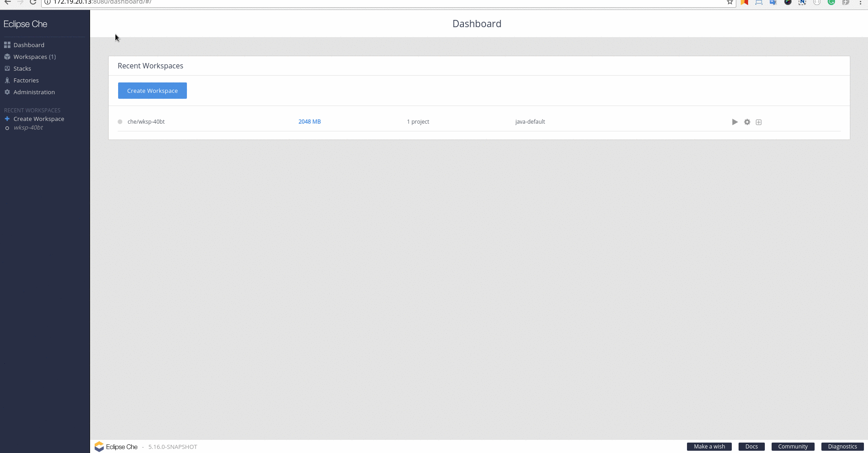Open Chrome three-dot menu
Screen dimensions: 868x453
pos(860,2)
